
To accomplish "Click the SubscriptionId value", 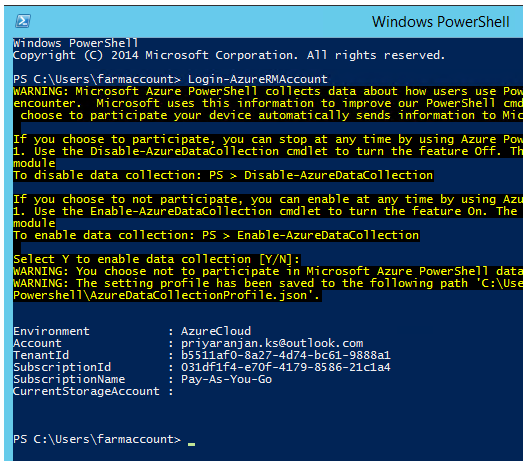I will pyautogui.click(x=286, y=367).
